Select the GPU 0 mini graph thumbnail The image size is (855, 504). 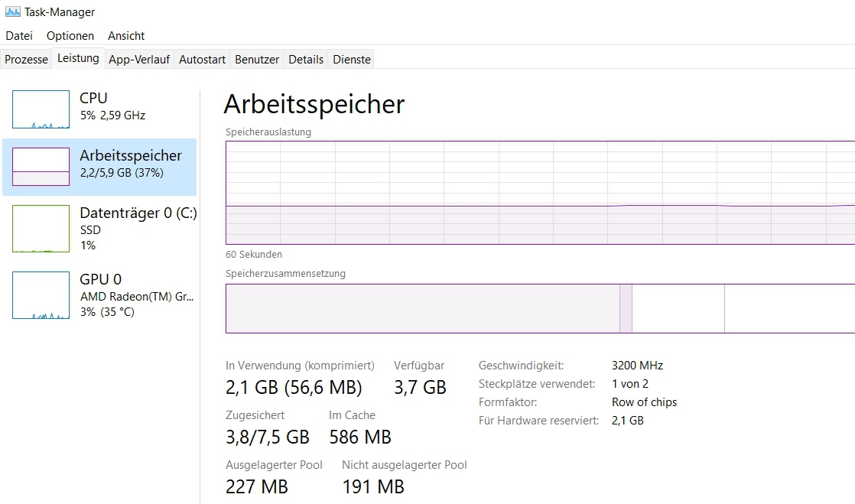click(x=41, y=295)
